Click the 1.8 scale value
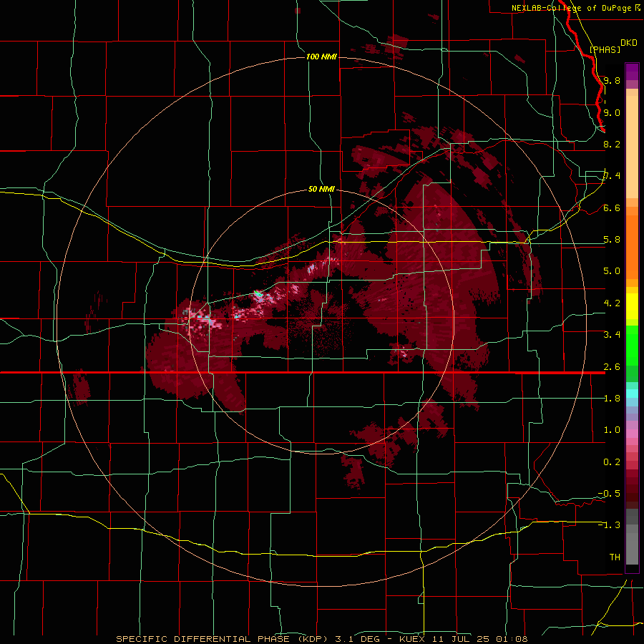644x644 pixels. (612, 399)
